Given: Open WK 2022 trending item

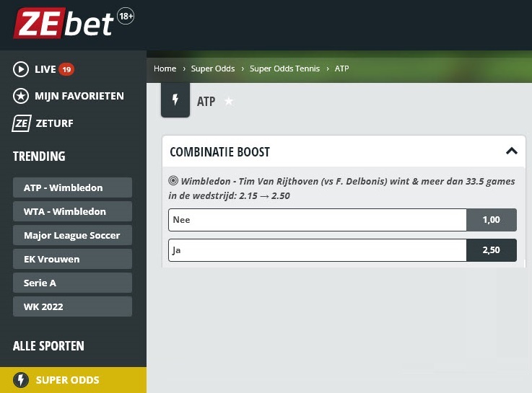Looking at the screenshot, I should click(72, 306).
